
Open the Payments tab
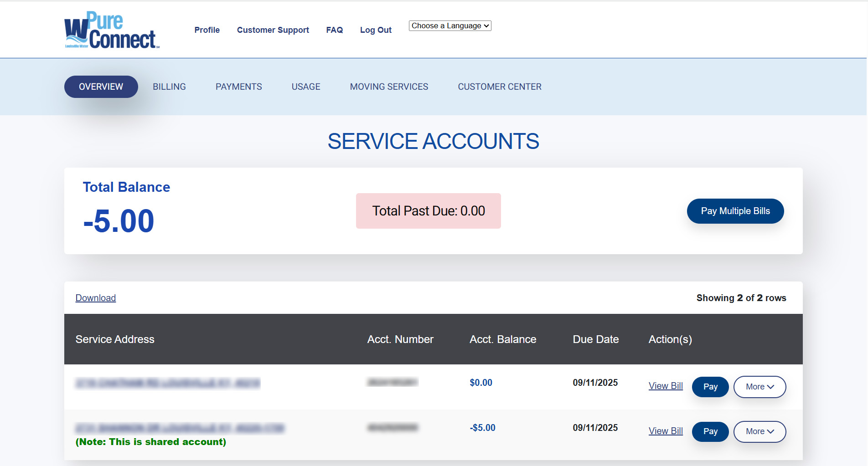coord(238,87)
